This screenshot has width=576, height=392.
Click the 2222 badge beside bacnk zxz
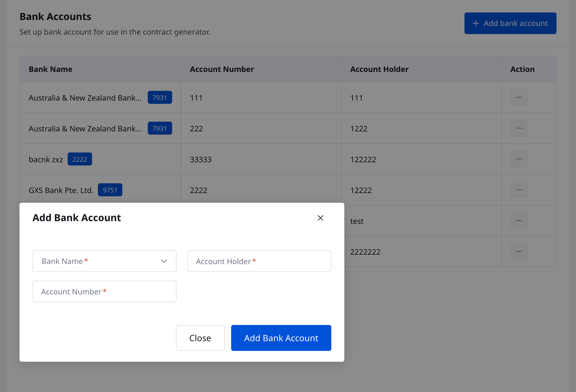click(x=80, y=159)
